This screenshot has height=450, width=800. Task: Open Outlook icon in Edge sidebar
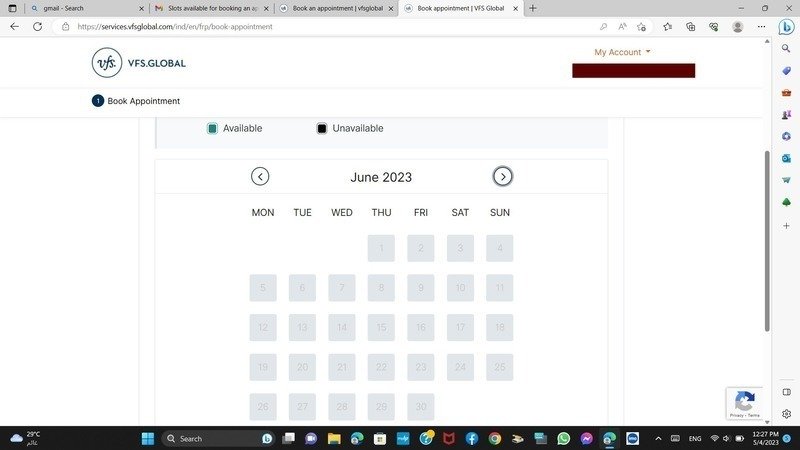coord(786,158)
